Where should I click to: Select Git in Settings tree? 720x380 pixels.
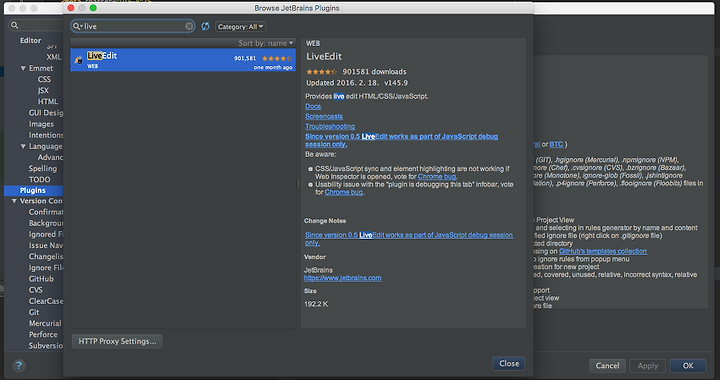click(x=34, y=312)
